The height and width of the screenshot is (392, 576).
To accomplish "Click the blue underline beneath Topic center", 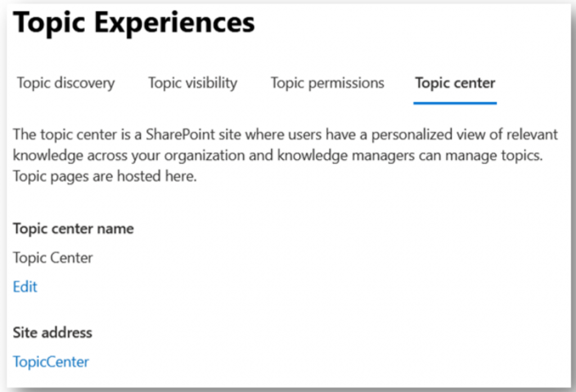I will click(x=455, y=103).
